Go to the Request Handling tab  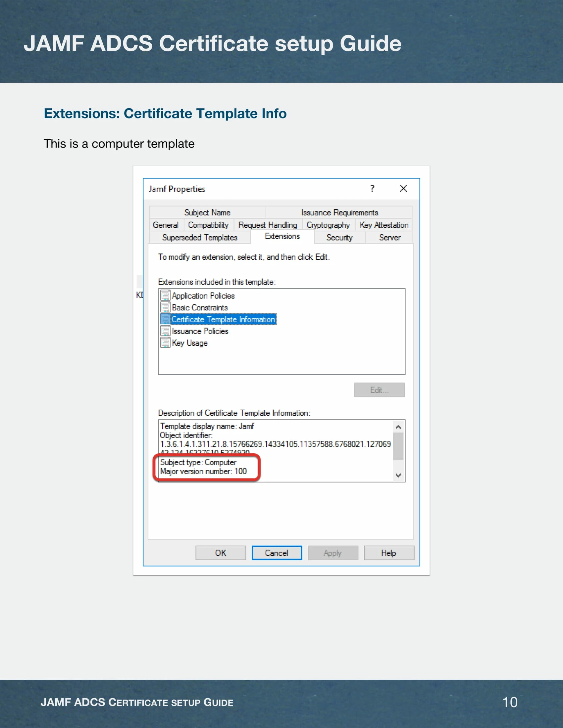(268, 225)
